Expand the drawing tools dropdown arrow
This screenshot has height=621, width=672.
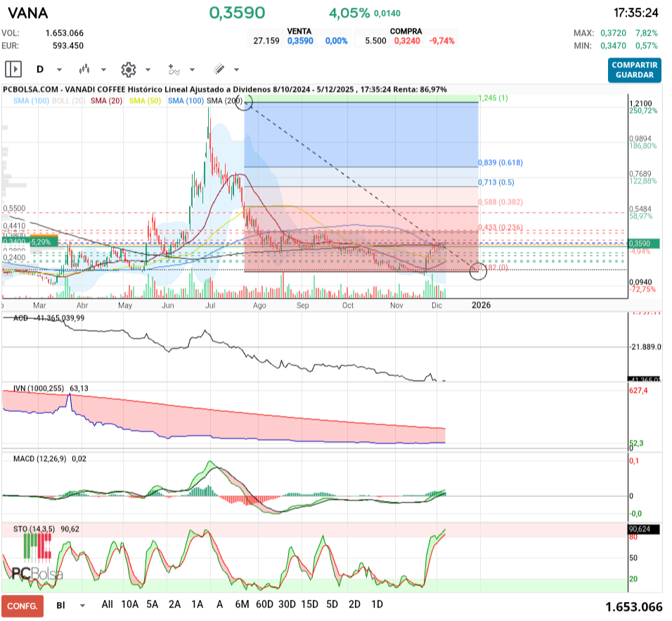coord(236,70)
